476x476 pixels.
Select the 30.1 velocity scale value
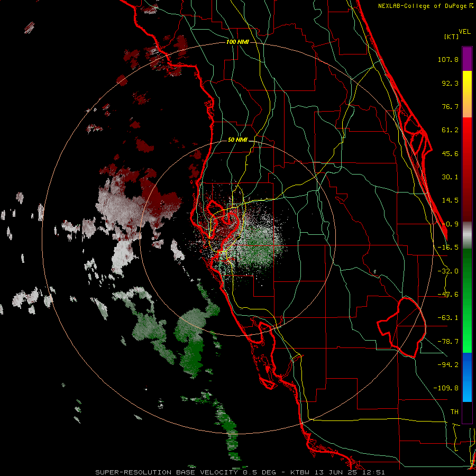tap(450, 177)
